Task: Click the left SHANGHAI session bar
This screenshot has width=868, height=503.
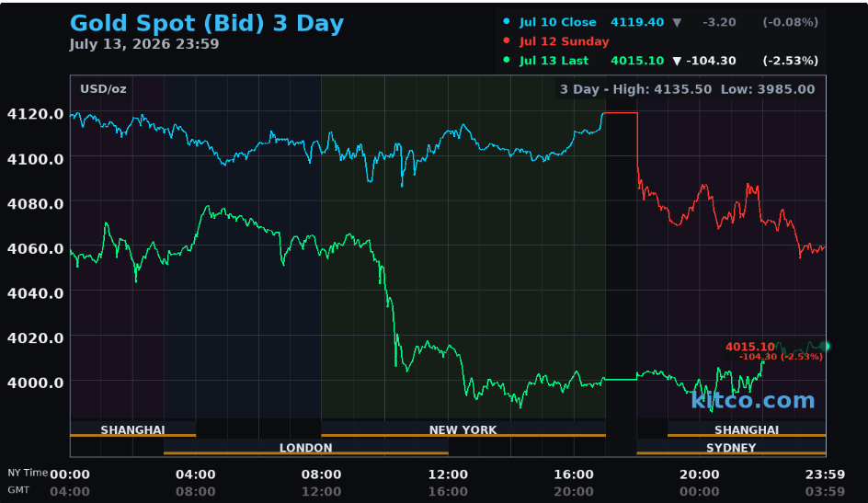Action: [132, 429]
